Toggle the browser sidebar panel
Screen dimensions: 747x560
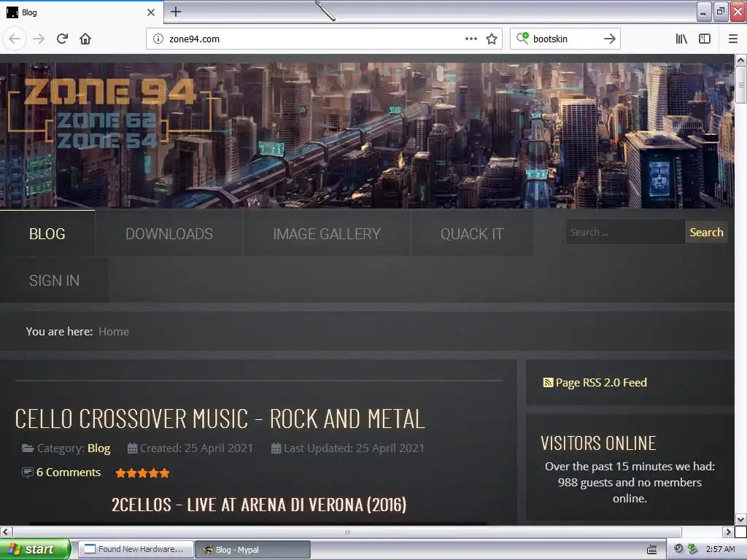(705, 39)
